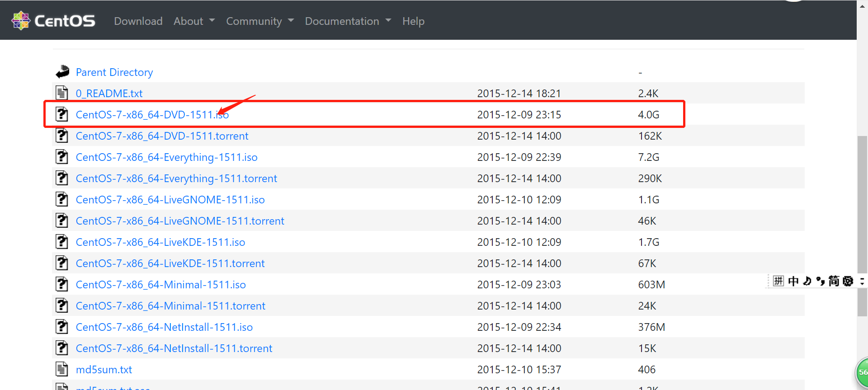This screenshot has height=390, width=868.
Task: Click the file icon beside Minimal-1511.iso
Action: (62, 284)
